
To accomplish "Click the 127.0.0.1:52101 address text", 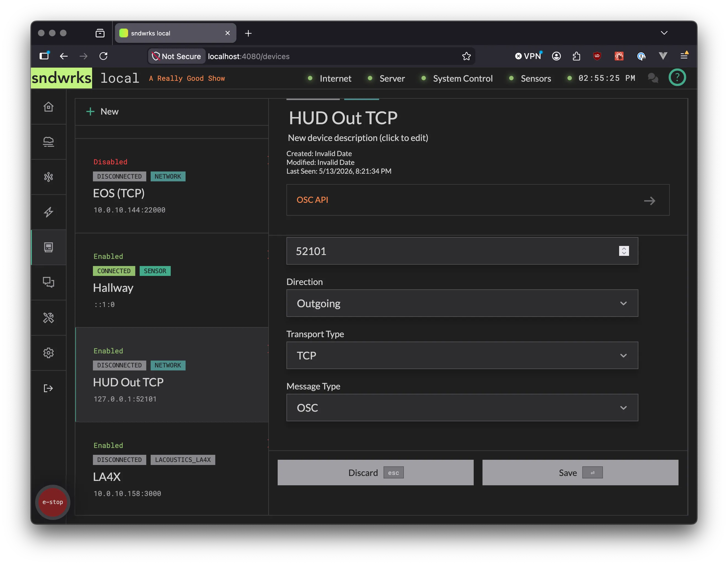I will click(125, 399).
